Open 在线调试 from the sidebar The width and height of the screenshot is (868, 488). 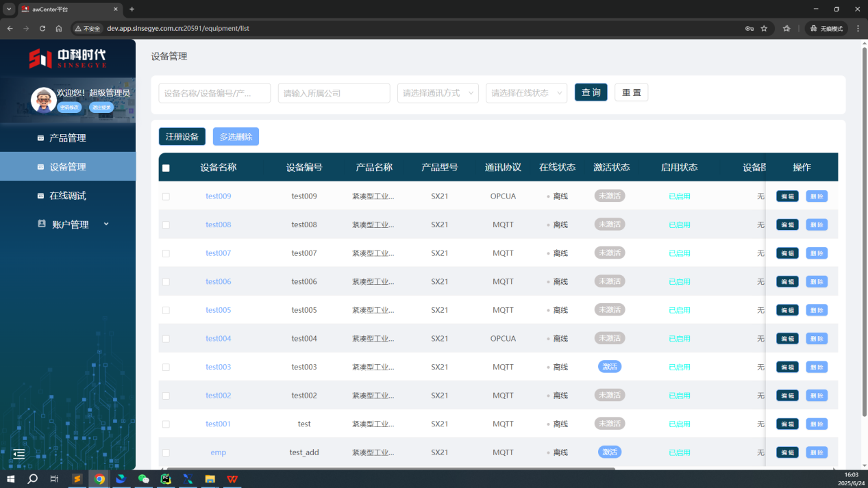click(x=67, y=196)
